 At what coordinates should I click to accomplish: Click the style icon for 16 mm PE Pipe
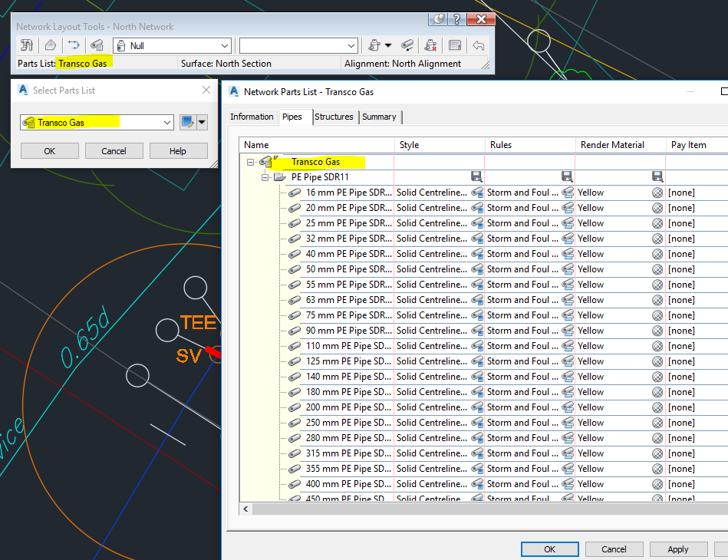coord(477,193)
